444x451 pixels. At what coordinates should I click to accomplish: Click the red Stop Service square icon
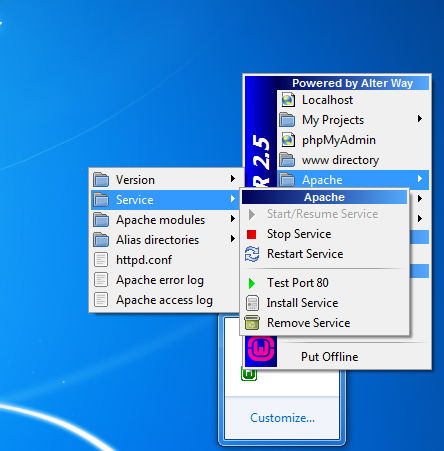pos(252,235)
